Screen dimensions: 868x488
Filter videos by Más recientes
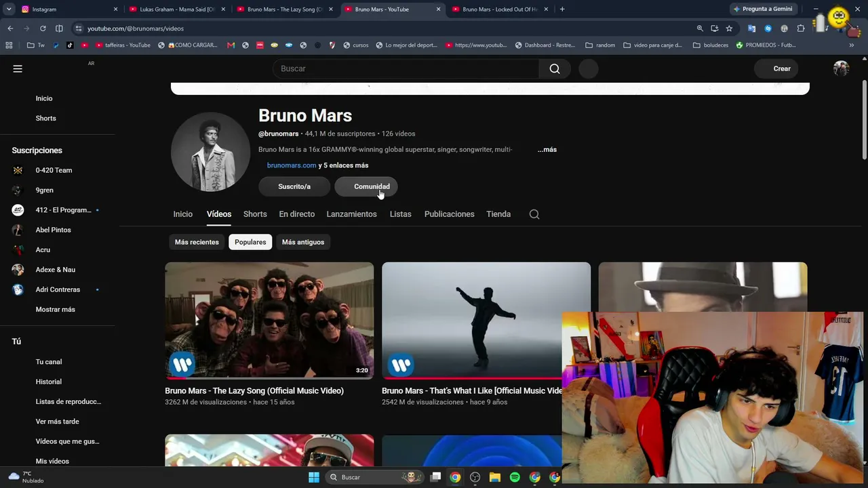(197, 242)
